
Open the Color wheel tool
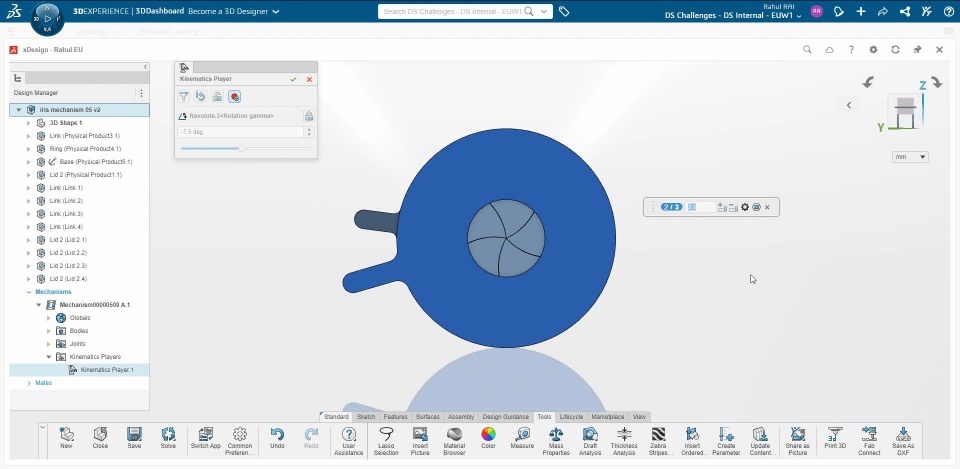488,438
